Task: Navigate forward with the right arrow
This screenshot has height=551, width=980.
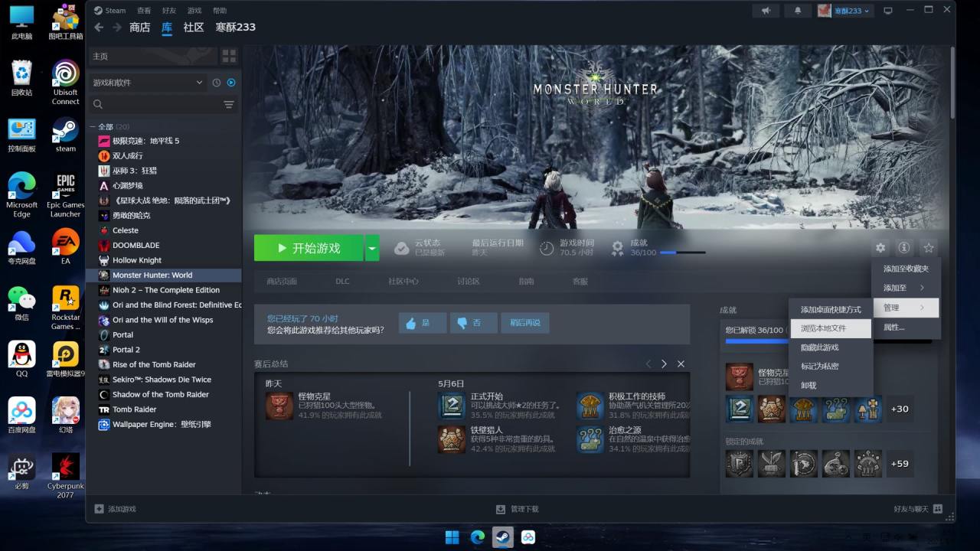Action: tap(117, 27)
